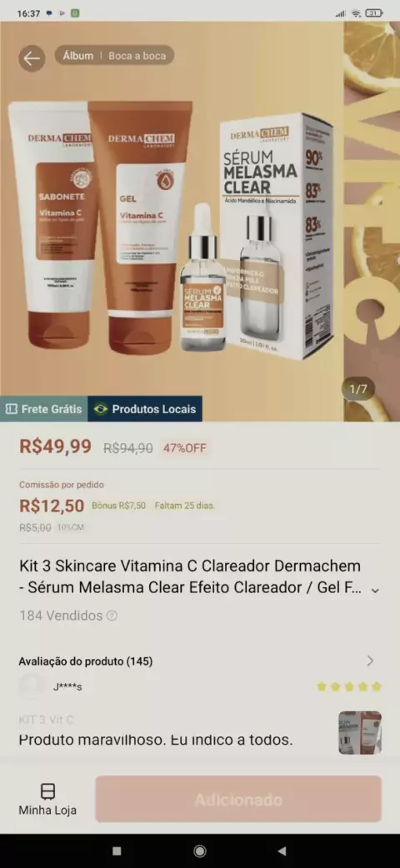Tap the Bônus R$7,50 commission label
This screenshot has height=868, width=400.
(x=118, y=506)
